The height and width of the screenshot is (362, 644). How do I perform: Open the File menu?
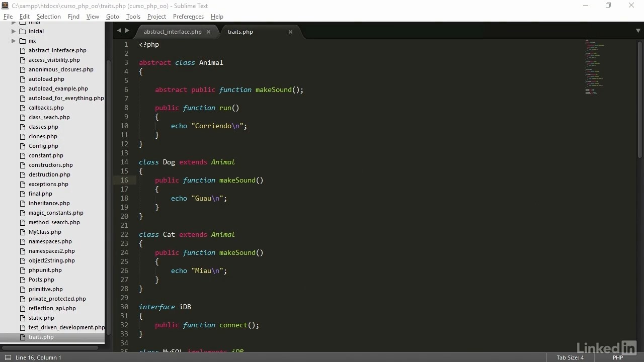[8, 17]
